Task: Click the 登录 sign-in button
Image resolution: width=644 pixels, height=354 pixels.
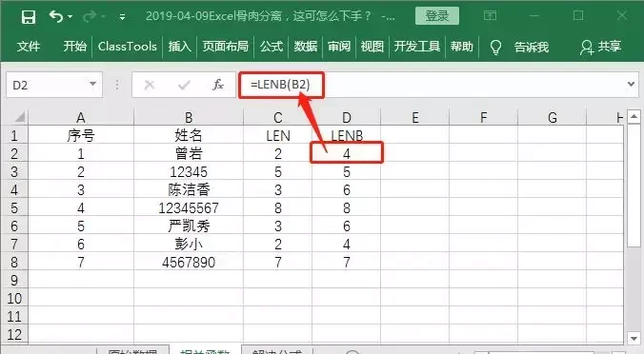Action: [437, 16]
